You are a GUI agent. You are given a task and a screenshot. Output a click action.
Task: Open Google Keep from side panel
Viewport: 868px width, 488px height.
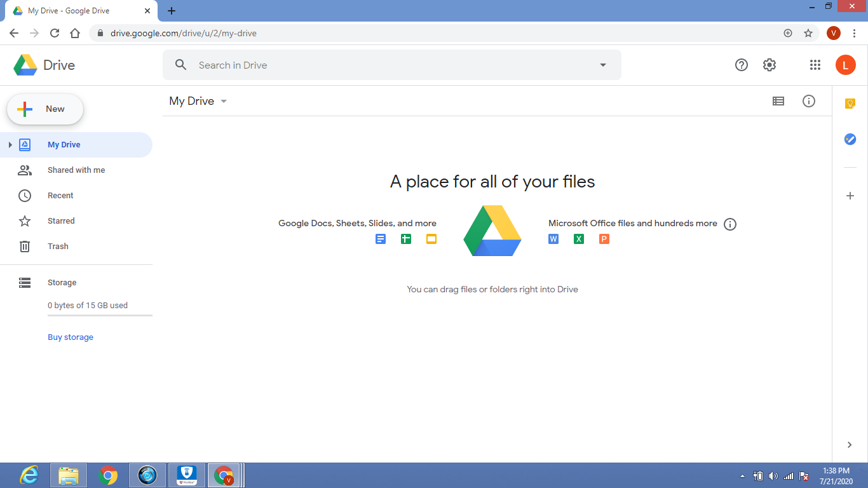click(x=850, y=104)
